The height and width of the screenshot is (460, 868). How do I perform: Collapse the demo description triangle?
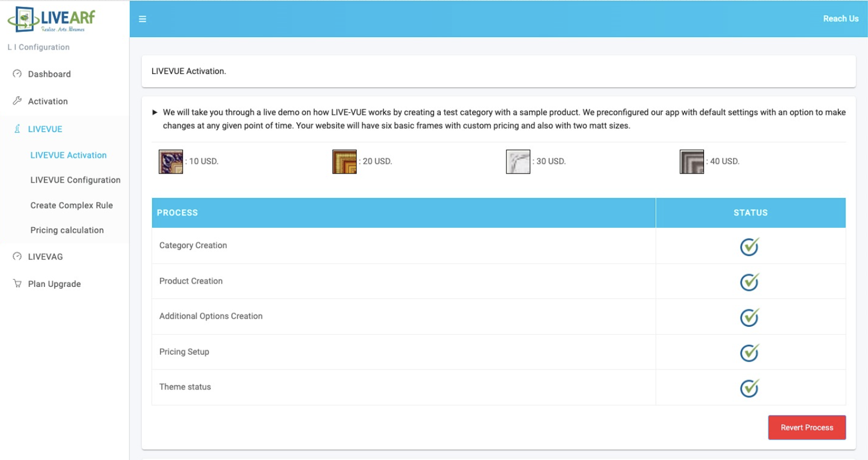pos(155,112)
